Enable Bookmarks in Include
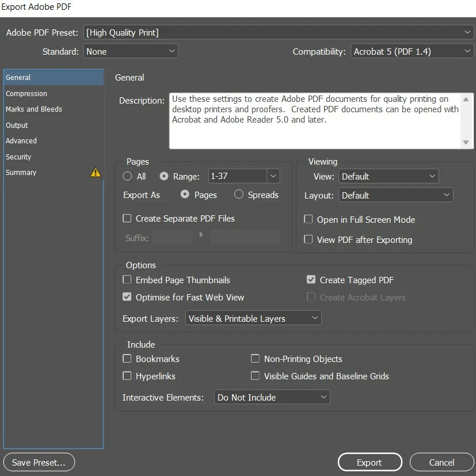The image size is (476, 476). click(127, 359)
